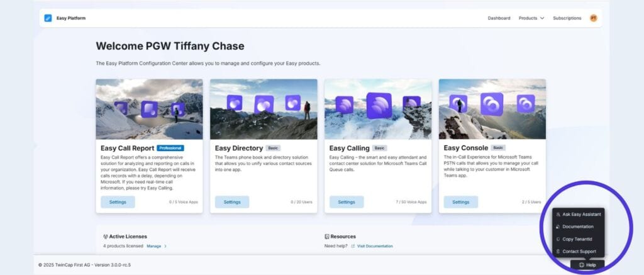Click the Ask Easy Assistant icon
644x275 pixels.
pyautogui.click(x=558, y=214)
